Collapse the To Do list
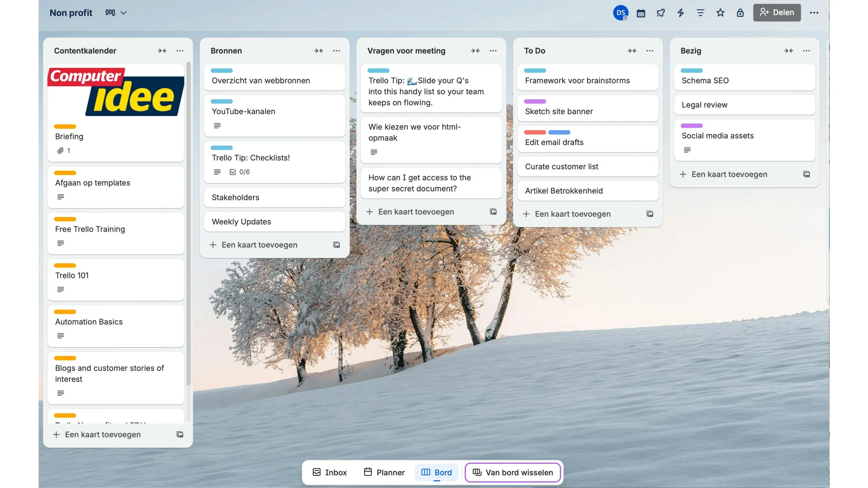The width and height of the screenshot is (868, 488). point(632,51)
